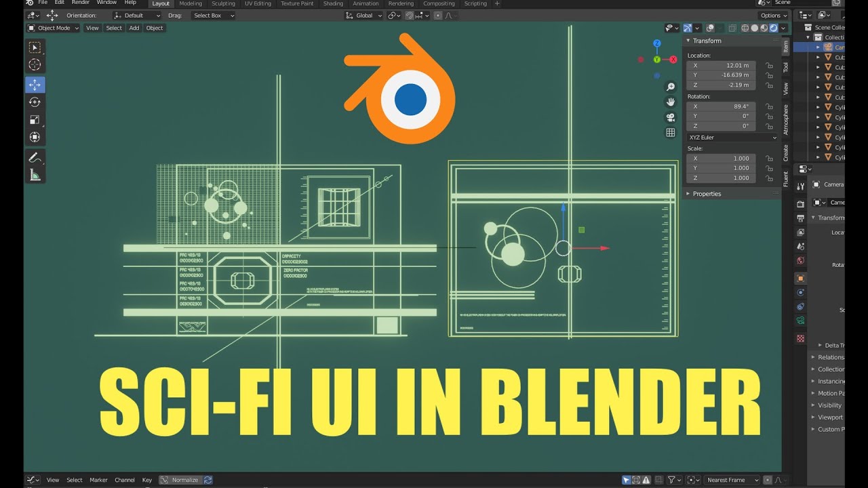Switch perspective/orthographic with grid icon
This screenshot has height=488, width=868.
click(671, 133)
